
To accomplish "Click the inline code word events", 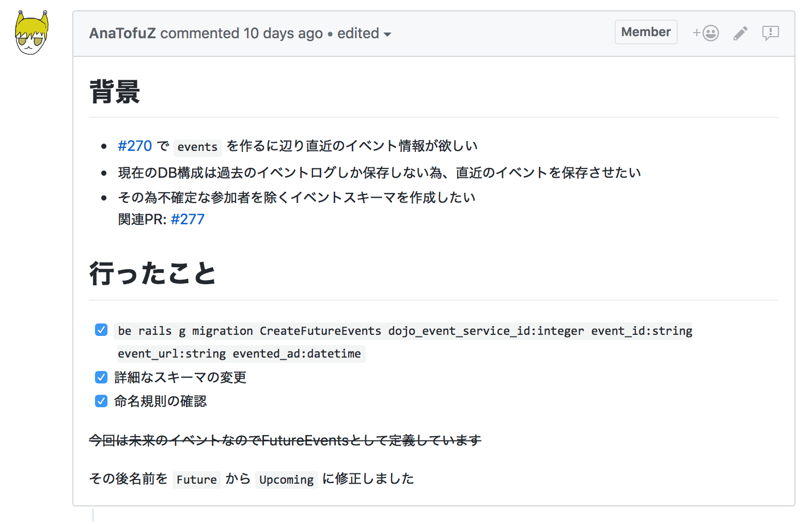I will [x=197, y=147].
